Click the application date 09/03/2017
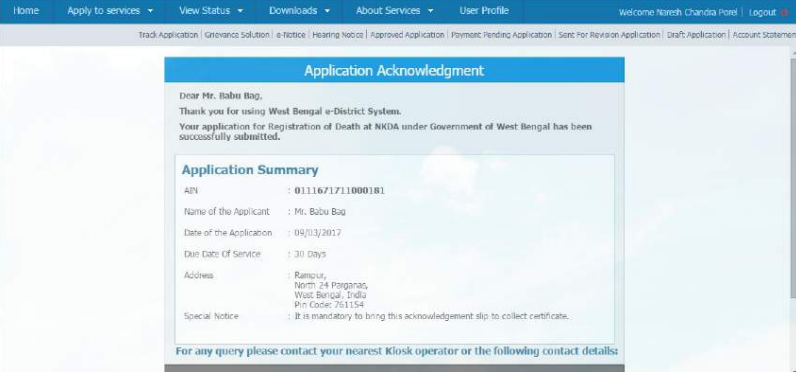The height and width of the screenshot is (372, 796). pos(318,233)
